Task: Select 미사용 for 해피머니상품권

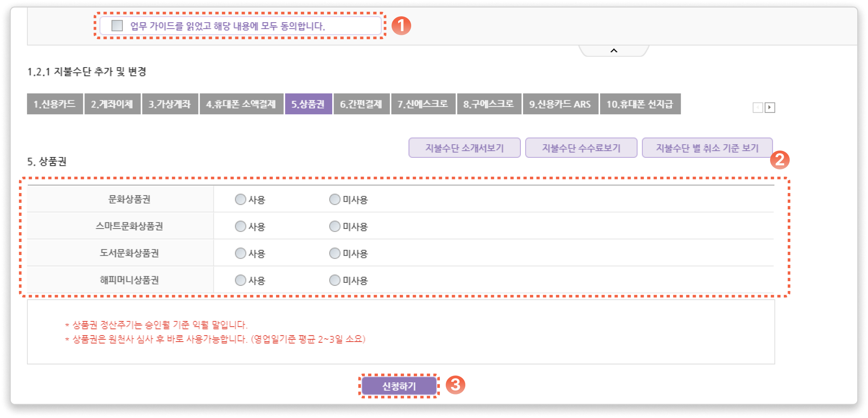Action: pyautogui.click(x=334, y=280)
